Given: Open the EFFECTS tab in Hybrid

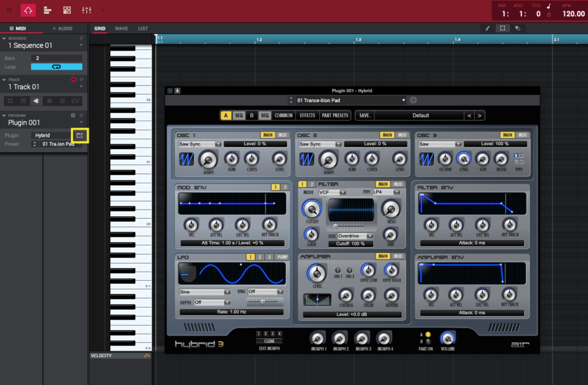Looking at the screenshot, I should (308, 115).
